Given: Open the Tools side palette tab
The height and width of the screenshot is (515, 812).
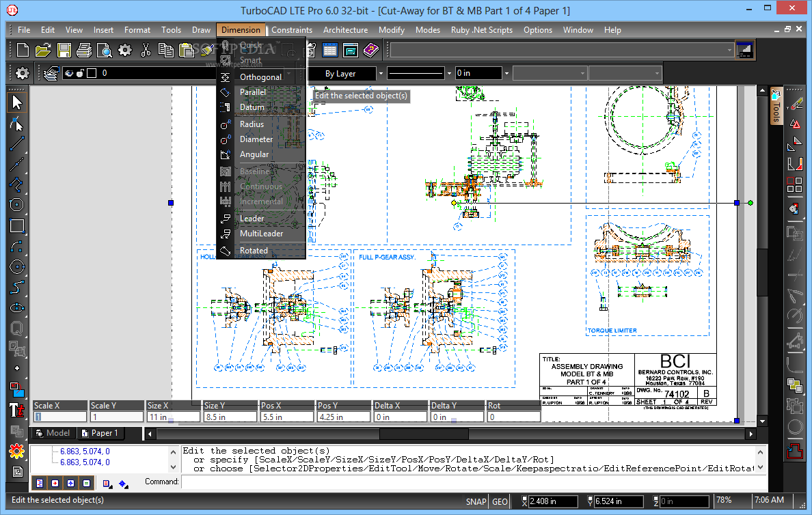Looking at the screenshot, I should tap(776, 107).
